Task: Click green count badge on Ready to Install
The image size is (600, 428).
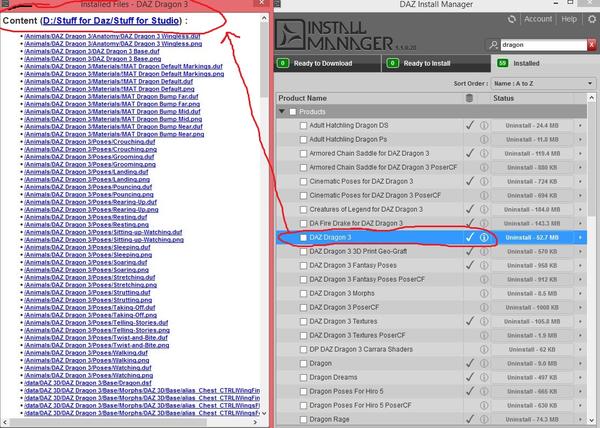Action: pyautogui.click(x=393, y=63)
